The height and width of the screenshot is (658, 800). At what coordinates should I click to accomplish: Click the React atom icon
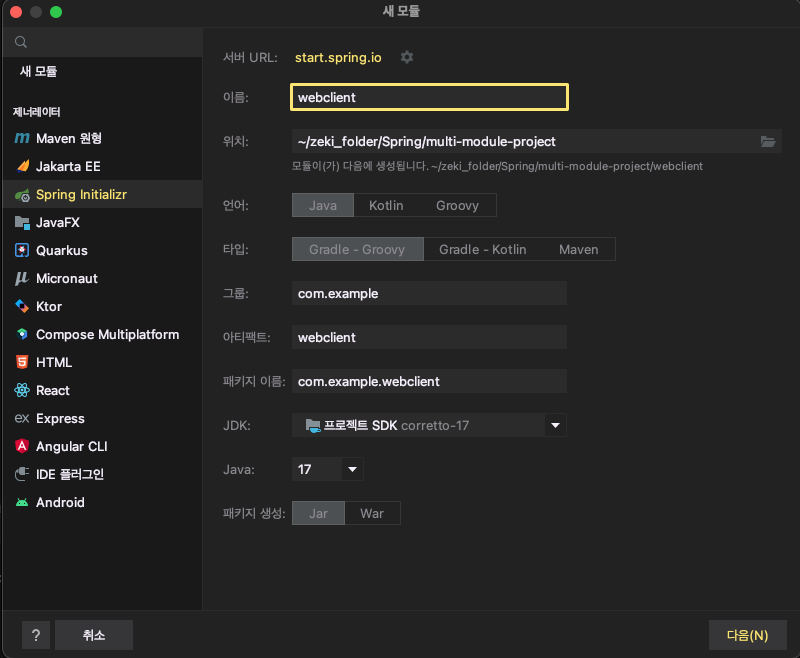22,390
